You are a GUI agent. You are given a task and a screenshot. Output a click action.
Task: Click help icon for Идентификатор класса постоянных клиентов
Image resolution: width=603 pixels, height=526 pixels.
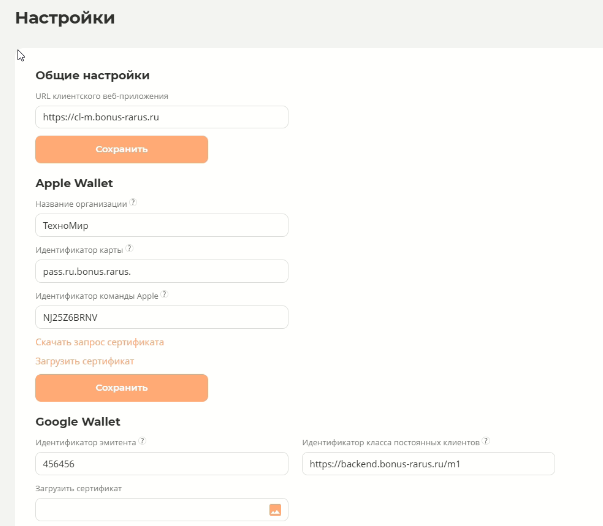point(485,441)
